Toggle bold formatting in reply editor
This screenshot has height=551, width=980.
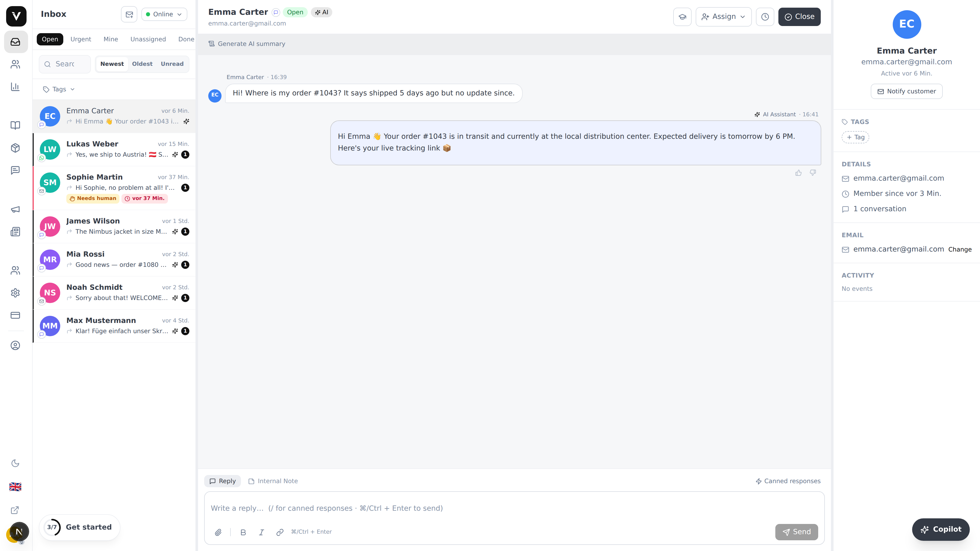pos(243,532)
